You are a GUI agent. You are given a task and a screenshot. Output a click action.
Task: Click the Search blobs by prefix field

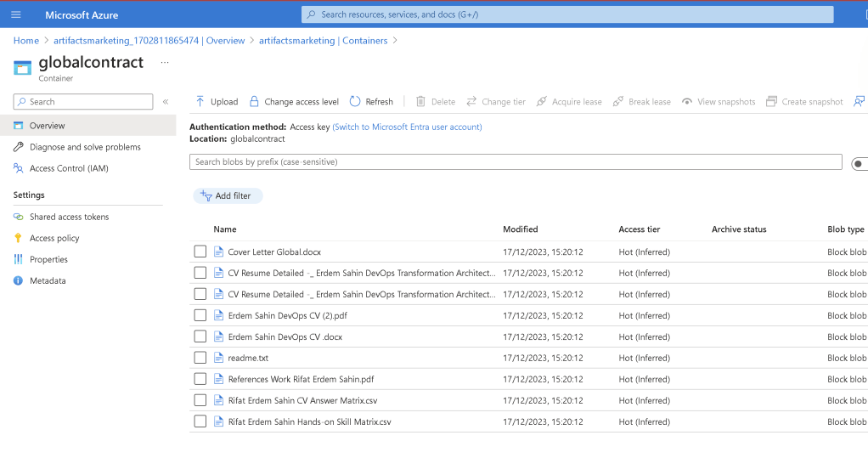click(x=516, y=161)
